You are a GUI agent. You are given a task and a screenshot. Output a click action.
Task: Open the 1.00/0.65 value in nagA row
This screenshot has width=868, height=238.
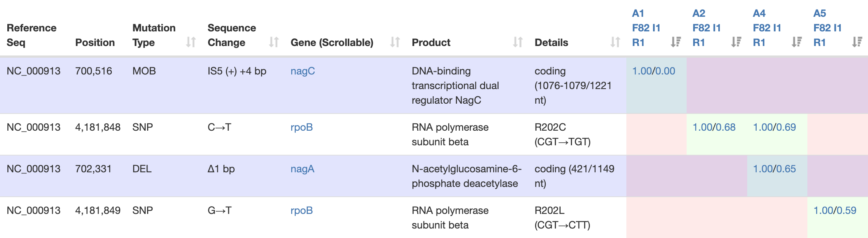pos(774,169)
